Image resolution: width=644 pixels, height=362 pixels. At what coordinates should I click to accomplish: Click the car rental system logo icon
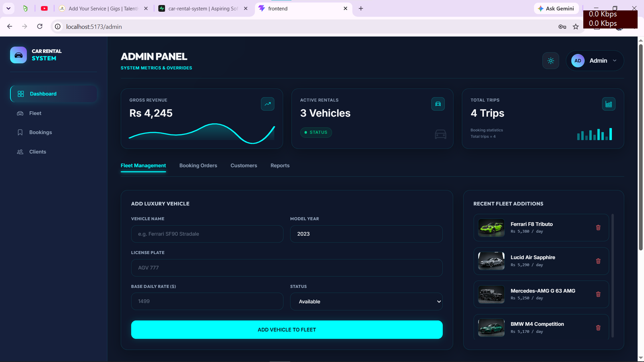19,55
